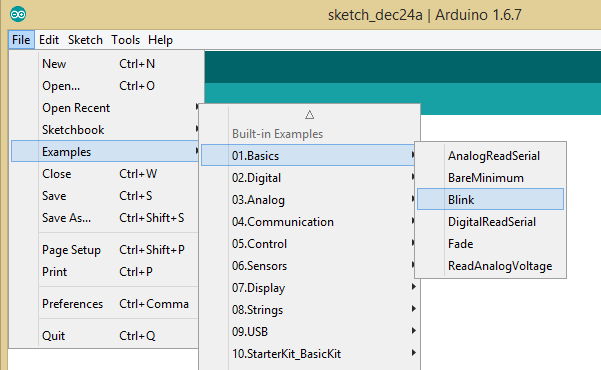Open the Tools menu

125,40
